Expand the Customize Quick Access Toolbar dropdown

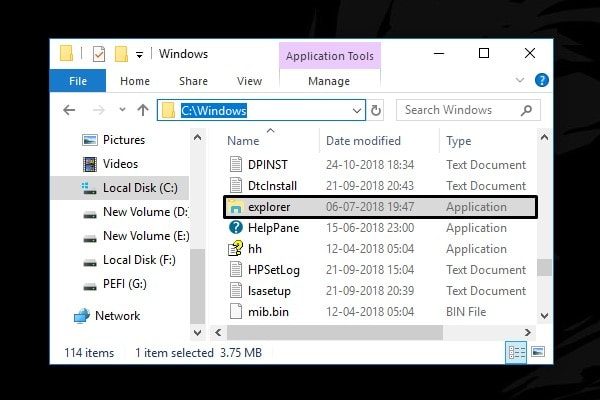tap(139, 54)
